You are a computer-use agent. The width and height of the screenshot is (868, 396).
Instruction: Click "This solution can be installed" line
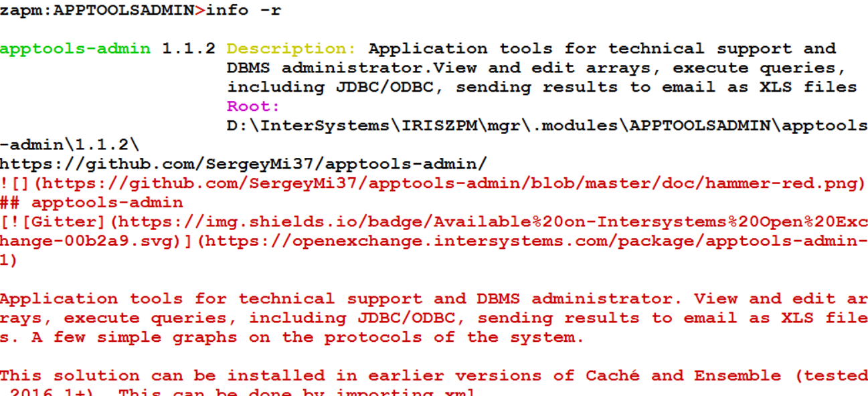point(434,376)
